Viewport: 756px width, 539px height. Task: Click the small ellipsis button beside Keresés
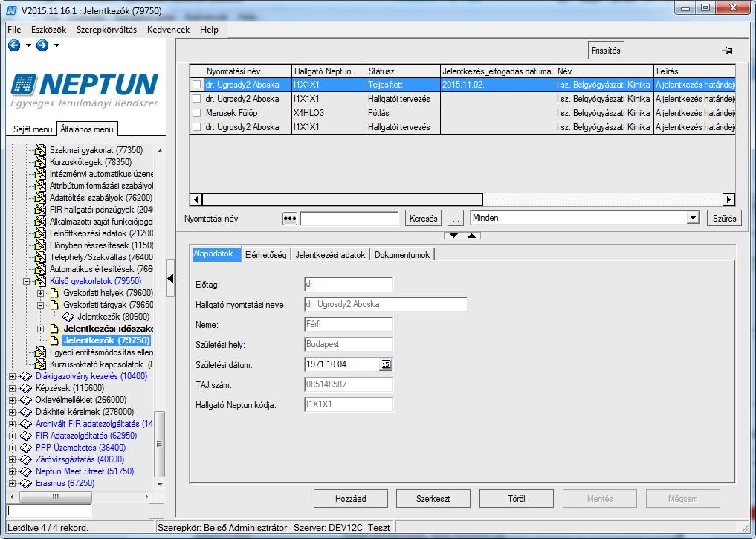455,219
